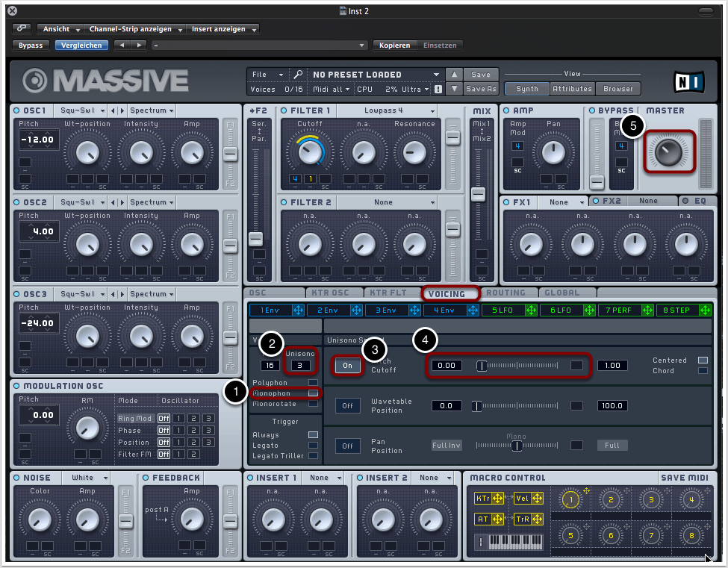Click the 5 LFO modulation crosshair handle
Viewport: 728px width, 568px height.
coord(531,310)
